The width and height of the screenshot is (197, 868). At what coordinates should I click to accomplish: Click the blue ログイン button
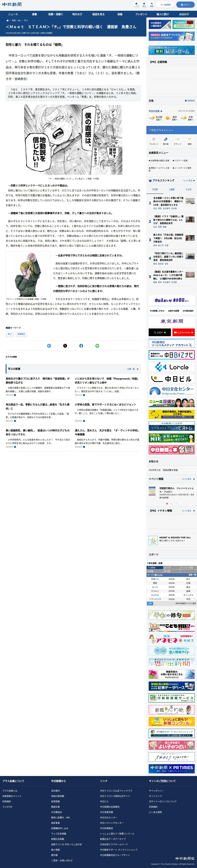click(x=186, y=5)
